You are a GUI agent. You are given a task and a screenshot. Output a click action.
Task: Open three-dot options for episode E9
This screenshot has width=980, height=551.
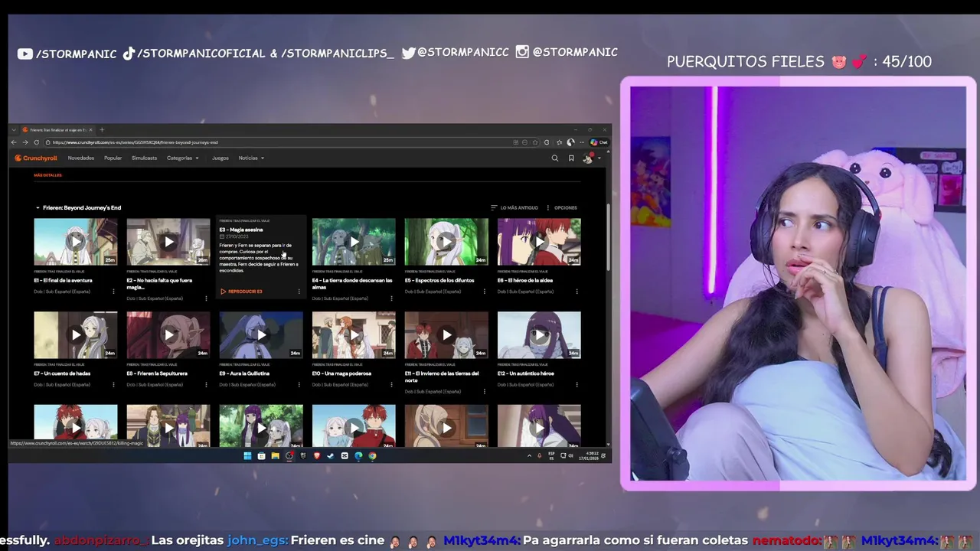[x=299, y=384]
